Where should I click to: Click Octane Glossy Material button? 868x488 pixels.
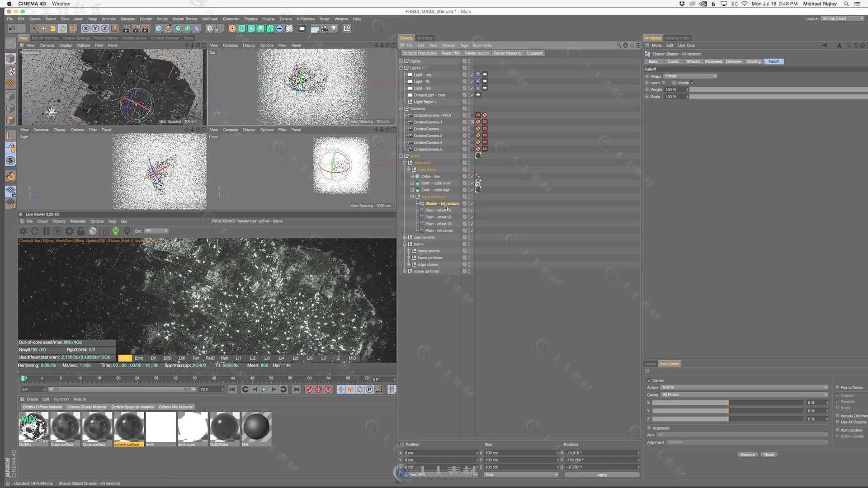(x=87, y=407)
